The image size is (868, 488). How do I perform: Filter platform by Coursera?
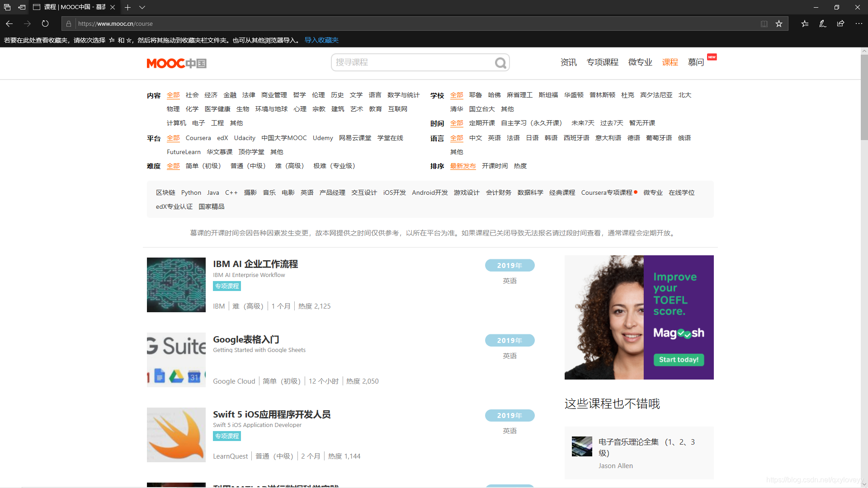pos(198,138)
